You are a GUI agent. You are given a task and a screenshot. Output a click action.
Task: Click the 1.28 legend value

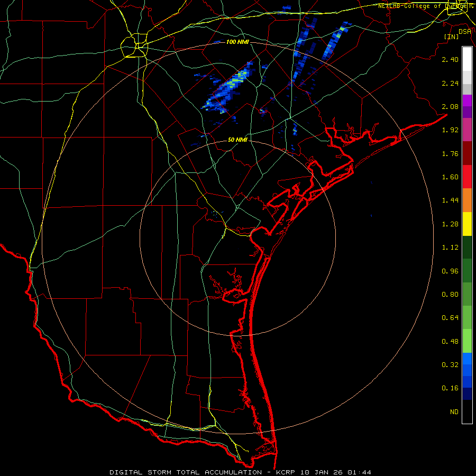pyautogui.click(x=450, y=224)
